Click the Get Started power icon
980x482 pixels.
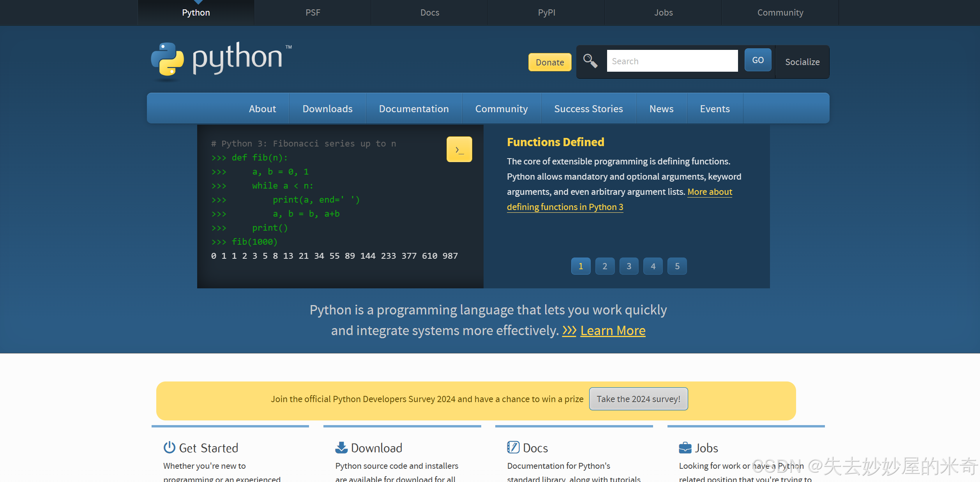point(169,447)
